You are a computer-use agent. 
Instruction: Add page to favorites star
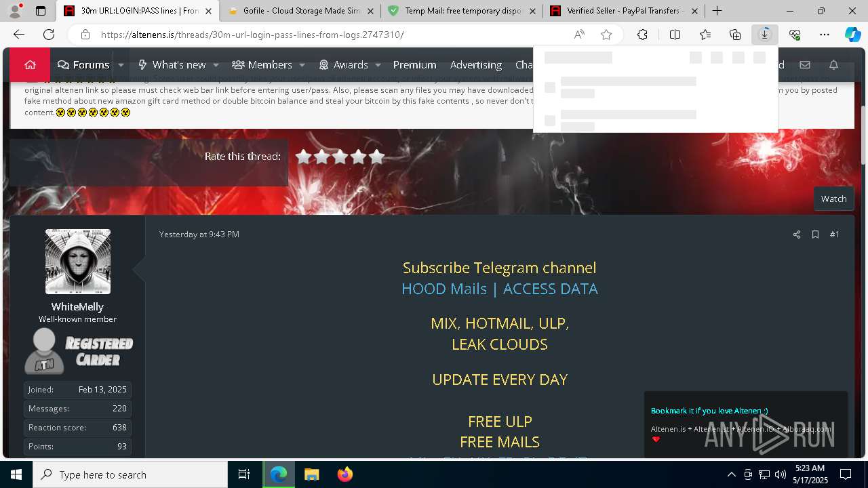pos(606,35)
